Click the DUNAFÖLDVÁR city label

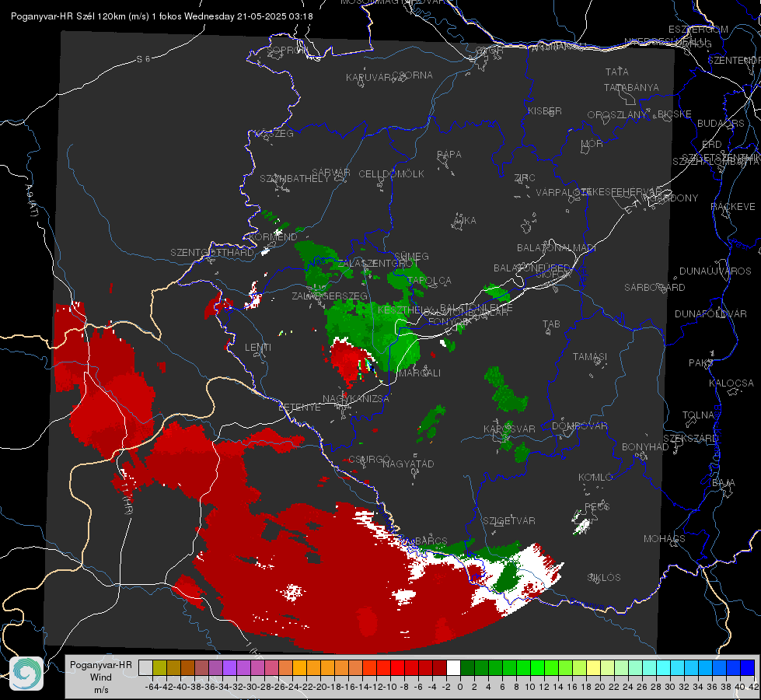tap(710, 313)
